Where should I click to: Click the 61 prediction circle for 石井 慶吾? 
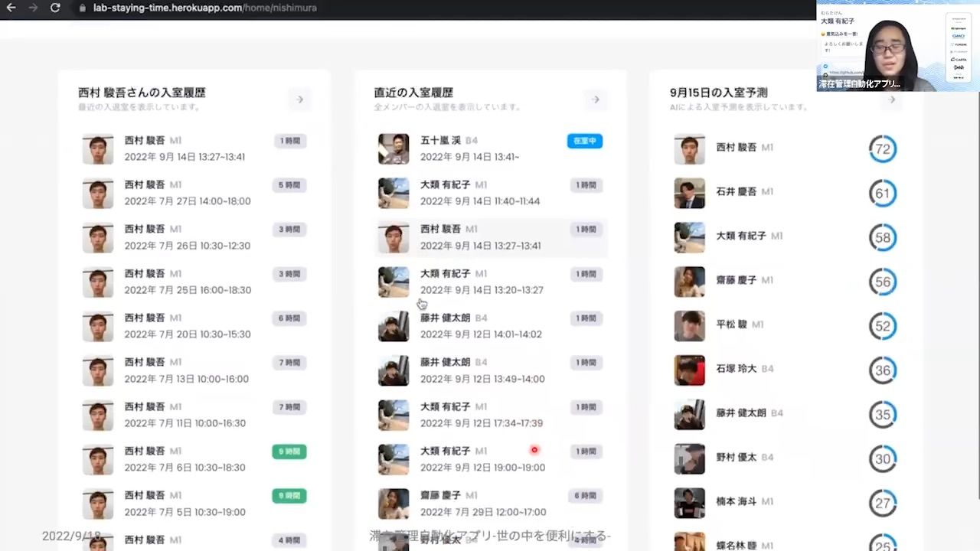(x=883, y=194)
